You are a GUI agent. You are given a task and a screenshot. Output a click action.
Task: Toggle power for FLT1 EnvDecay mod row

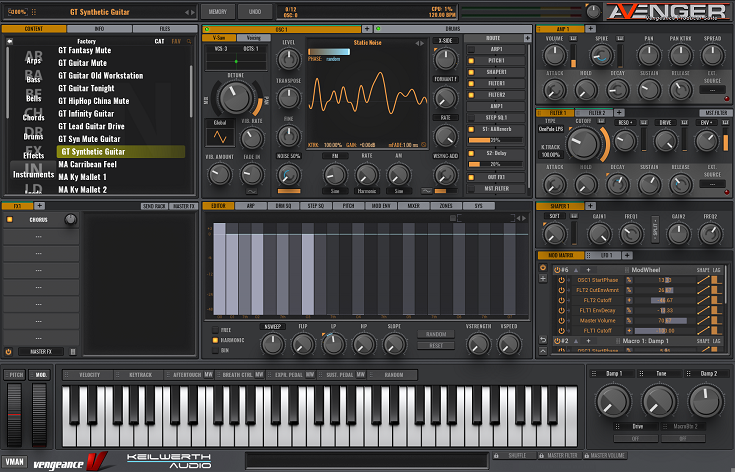click(x=561, y=310)
